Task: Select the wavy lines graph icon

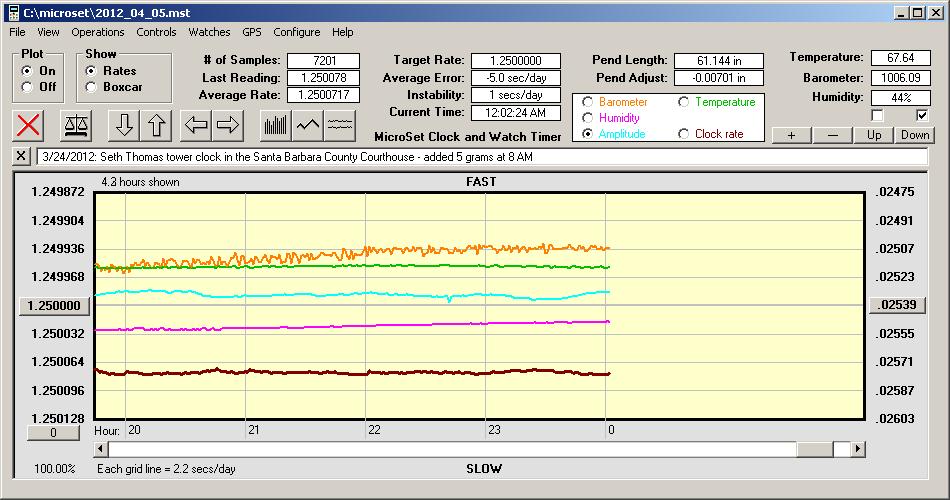Action: click(340, 125)
